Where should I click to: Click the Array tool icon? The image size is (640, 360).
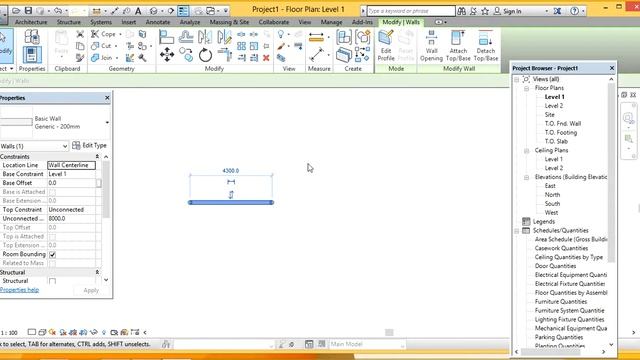(x=242, y=46)
